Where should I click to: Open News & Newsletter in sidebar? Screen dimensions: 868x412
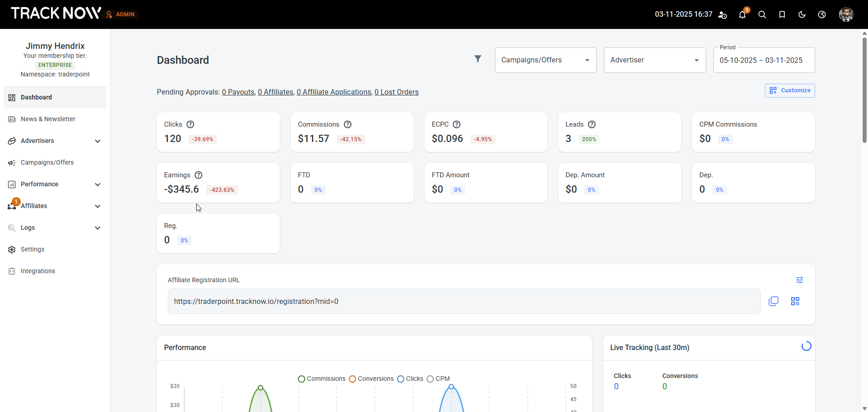(x=48, y=119)
